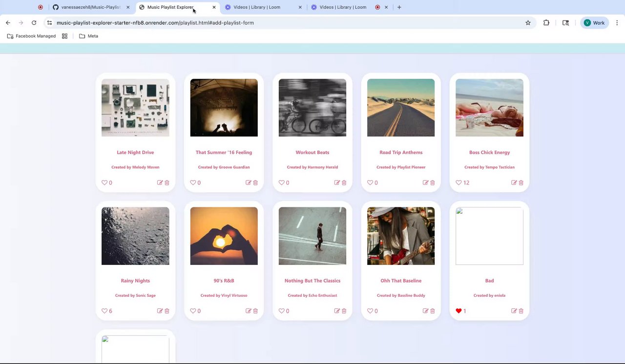The image size is (625, 364).
Task: Delete the Rainy Nights playlist
Action: [167, 311]
